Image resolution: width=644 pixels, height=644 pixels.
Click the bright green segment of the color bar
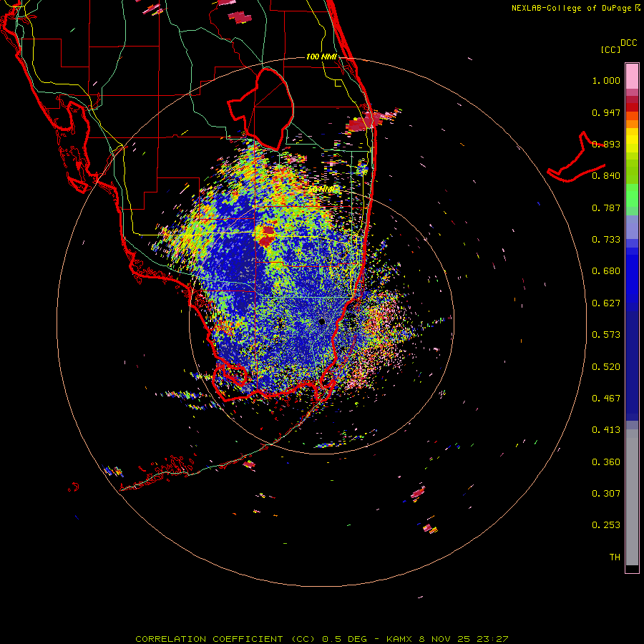tap(632, 195)
